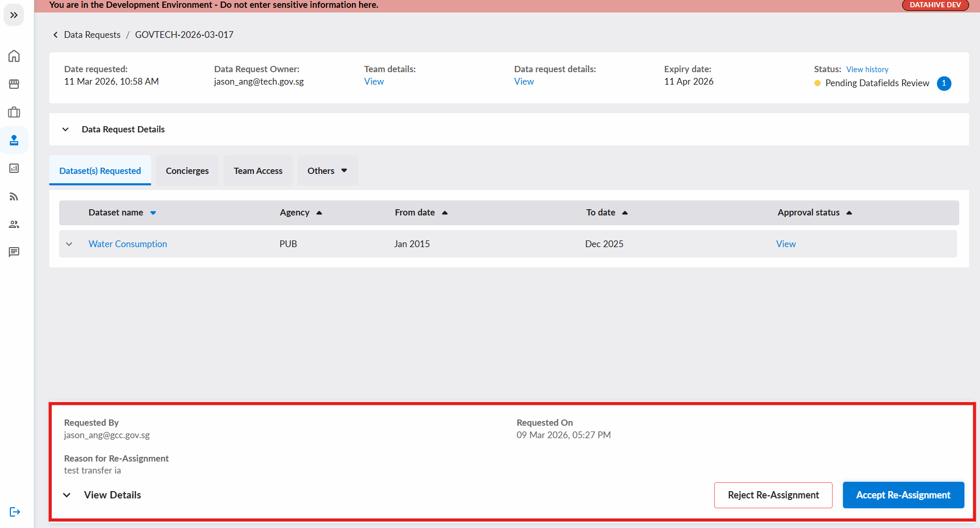Open the marketplace storefront icon in sidebar
The height and width of the screenshot is (528, 980).
[14, 84]
